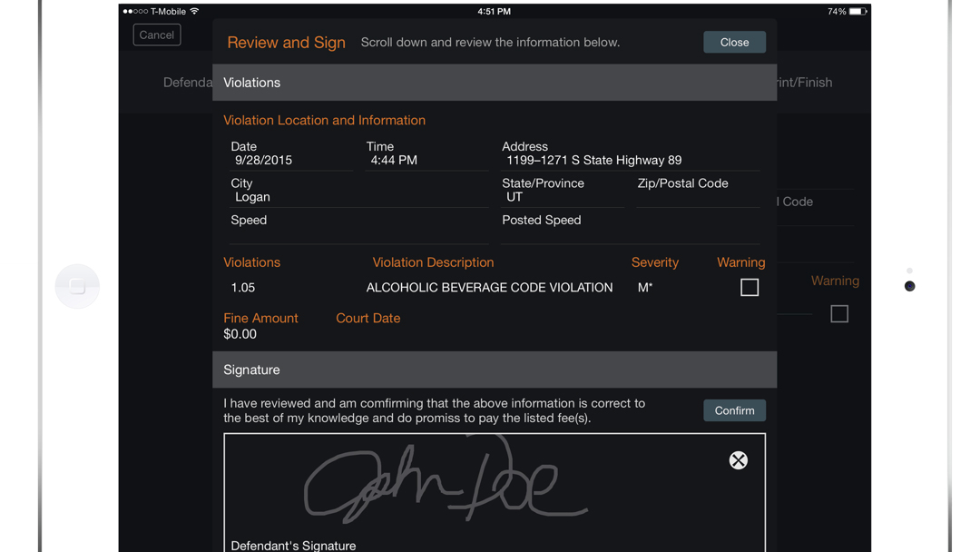Check the background Warning checkbox behind the dialog

click(838, 313)
